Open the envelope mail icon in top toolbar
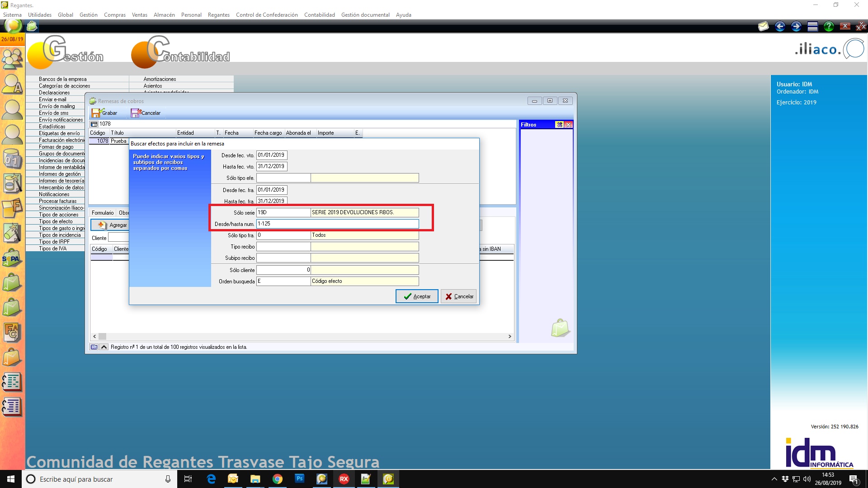Screen dimensions: 868x488 pos(763,26)
